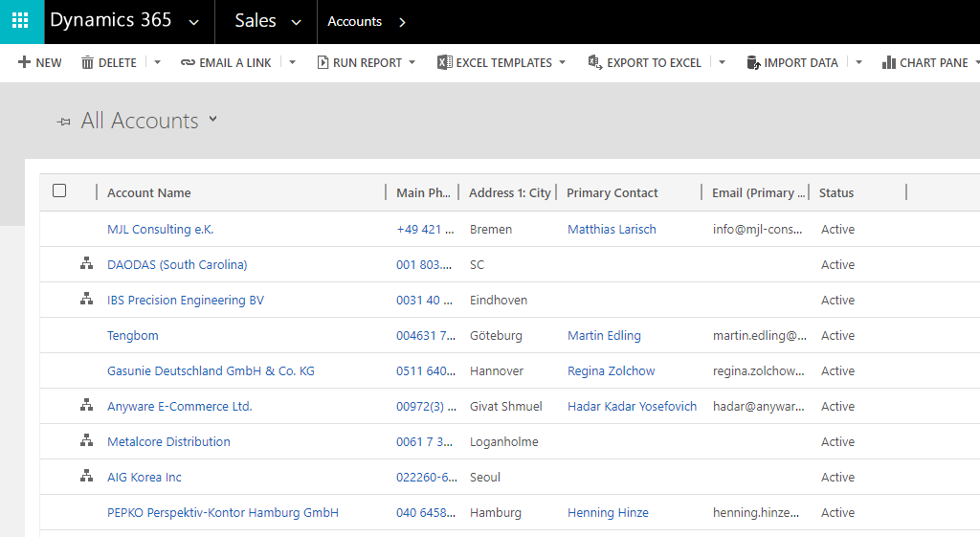The image size is (980, 537).
Task: Open the Sales area menu
Action: (268, 21)
